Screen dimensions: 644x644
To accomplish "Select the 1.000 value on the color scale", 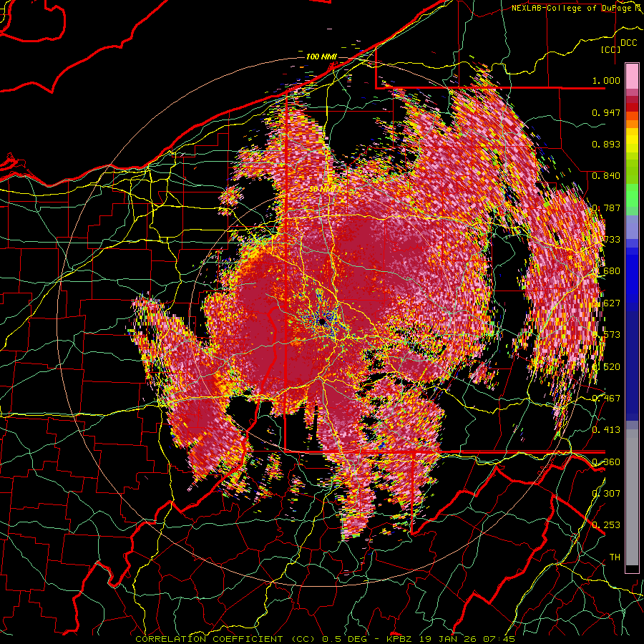I will (x=606, y=80).
